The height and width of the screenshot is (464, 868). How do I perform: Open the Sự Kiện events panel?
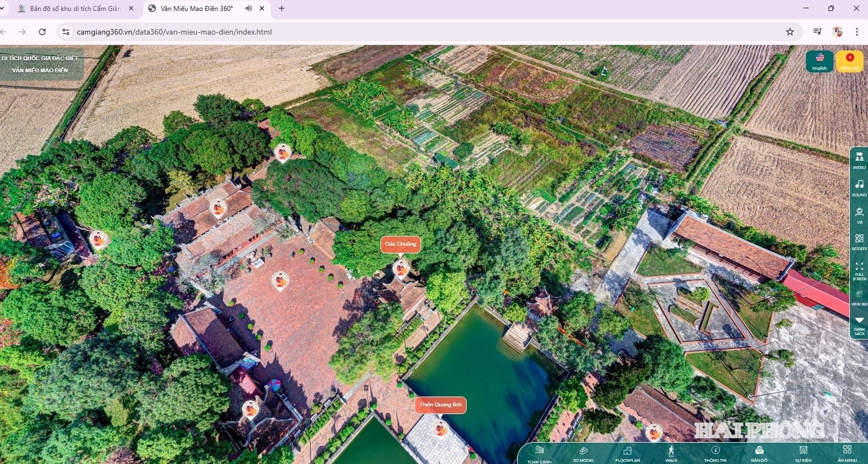click(x=803, y=454)
